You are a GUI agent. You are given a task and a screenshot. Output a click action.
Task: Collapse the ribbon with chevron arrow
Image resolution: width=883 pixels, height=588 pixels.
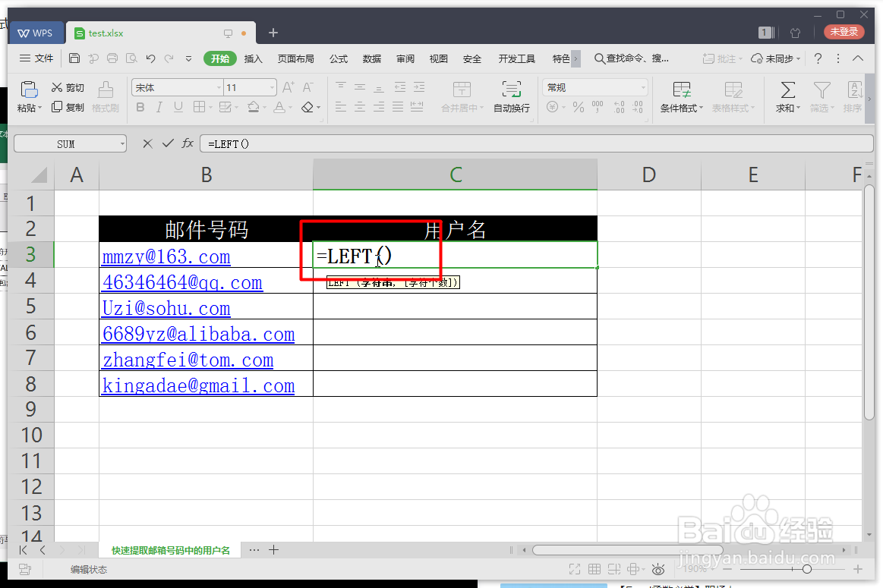point(858,58)
